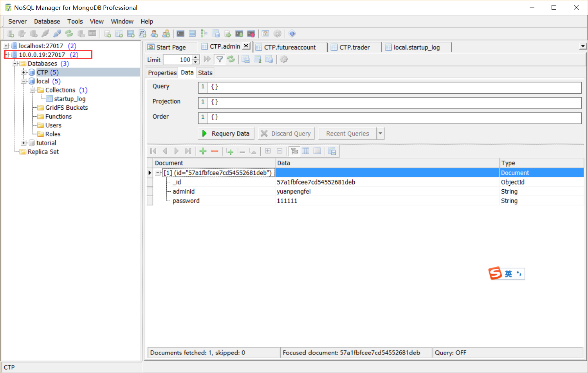Click the Discard Query button
The height and width of the screenshot is (373, 588).
coord(286,134)
